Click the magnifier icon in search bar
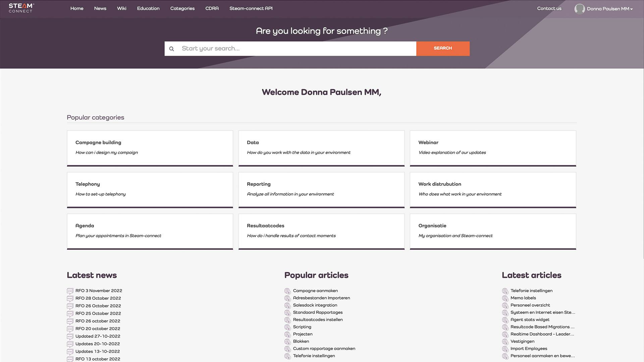 pos(171,49)
